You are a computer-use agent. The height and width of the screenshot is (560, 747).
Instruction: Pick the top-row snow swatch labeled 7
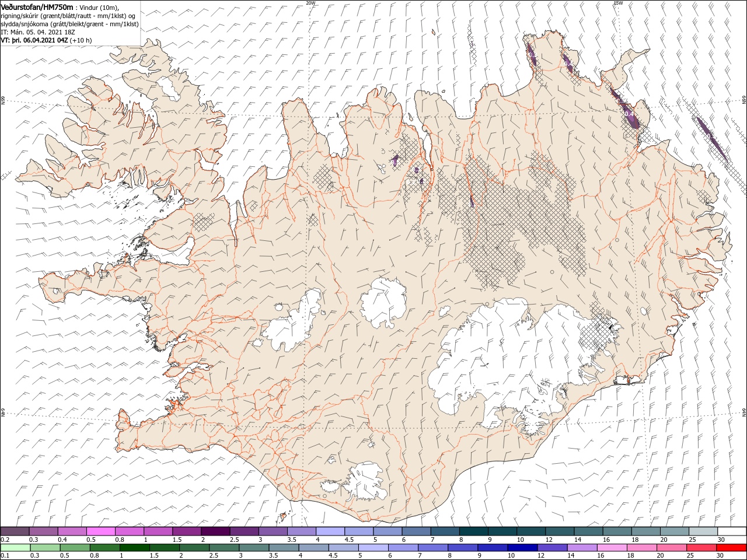(x=445, y=531)
